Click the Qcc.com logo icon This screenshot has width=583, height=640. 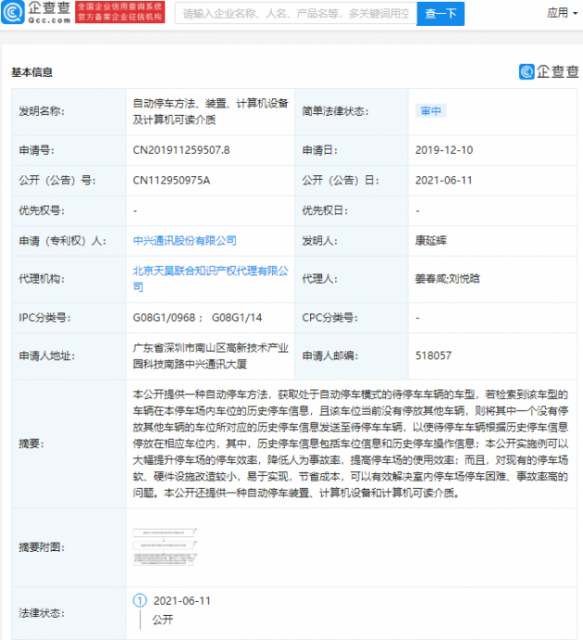[13, 12]
